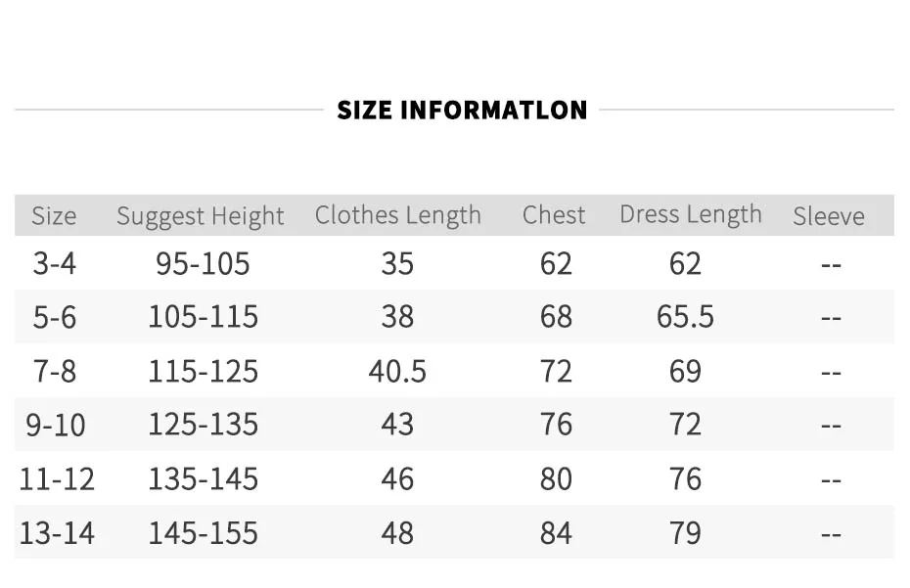Screen dimensions: 910x588
Task: Click the Suggest Height column header
Action: coord(201,216)
